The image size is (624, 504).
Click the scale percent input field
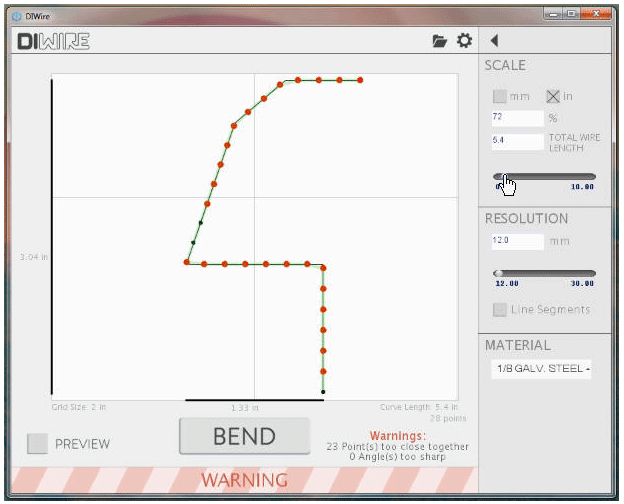[517, 117]
